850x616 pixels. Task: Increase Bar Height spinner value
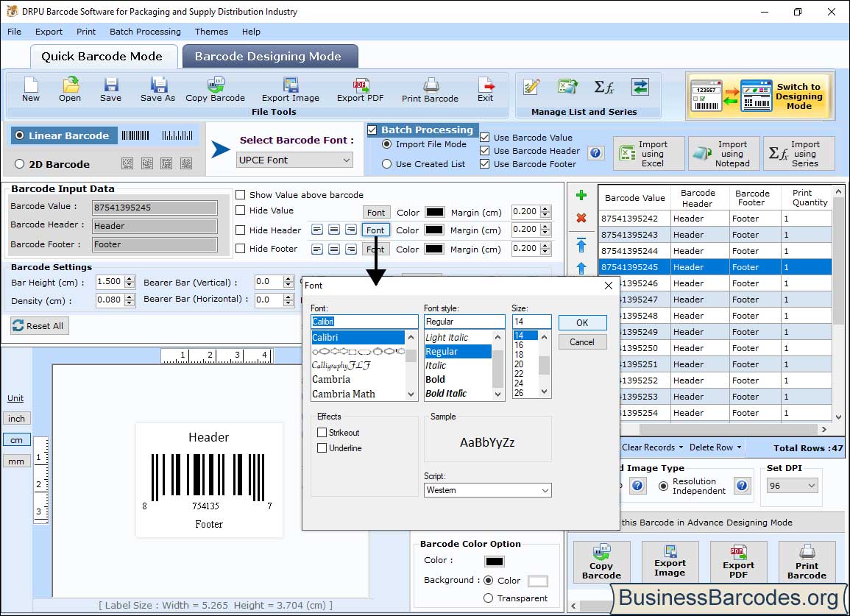coord(129,279)
